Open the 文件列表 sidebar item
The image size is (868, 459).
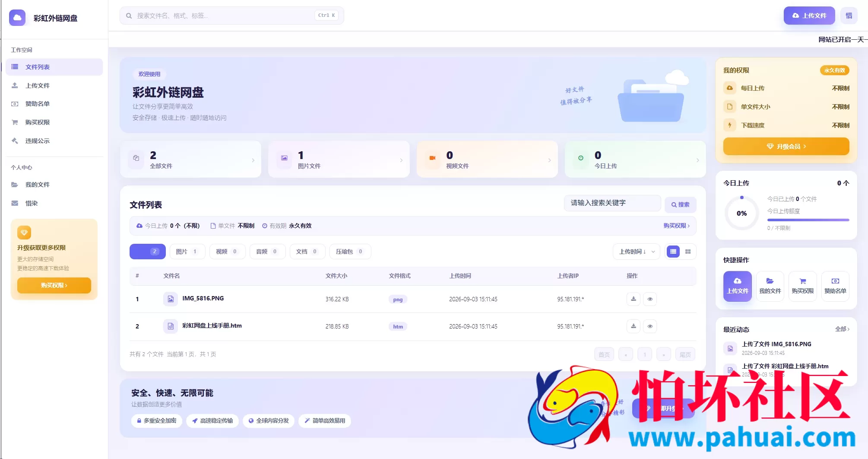[x=54, y=67]
